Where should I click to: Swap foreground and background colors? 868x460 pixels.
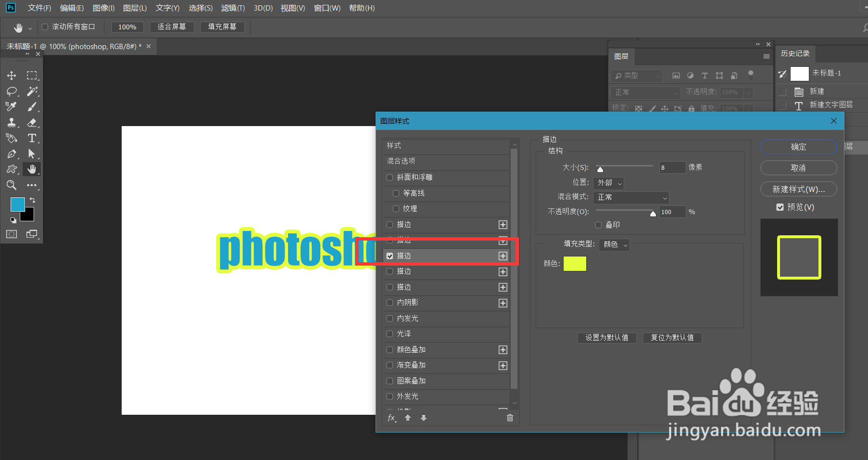[x=32, y=200]
